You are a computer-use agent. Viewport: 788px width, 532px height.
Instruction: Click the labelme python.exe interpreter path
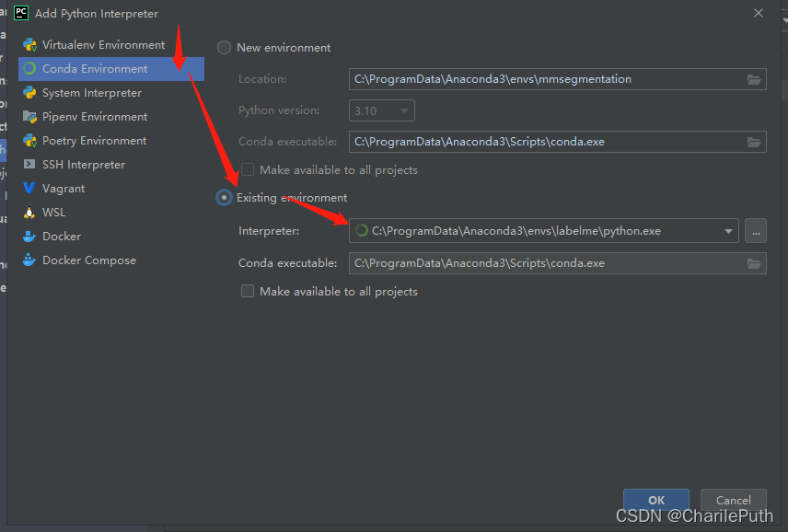[516, 231]
